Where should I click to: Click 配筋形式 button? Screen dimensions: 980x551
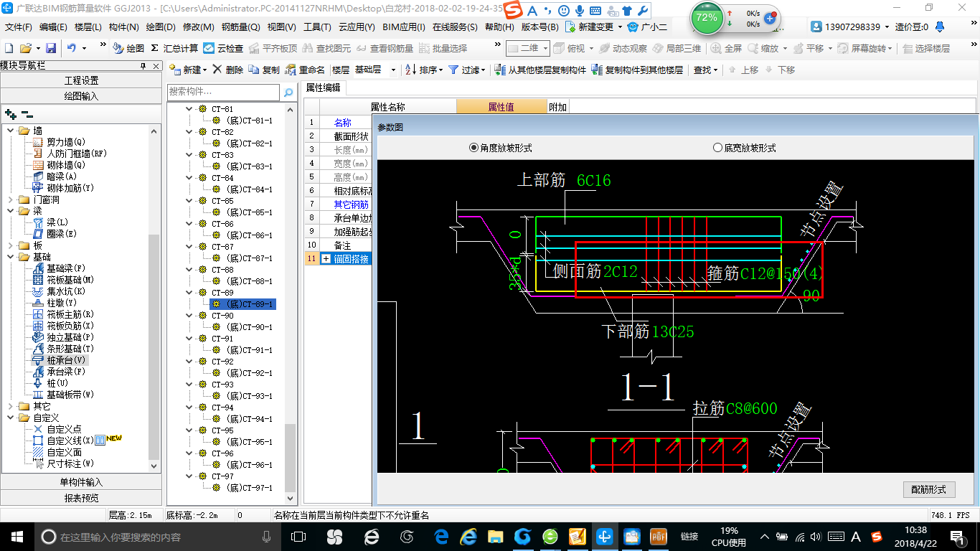coord(928,489)
